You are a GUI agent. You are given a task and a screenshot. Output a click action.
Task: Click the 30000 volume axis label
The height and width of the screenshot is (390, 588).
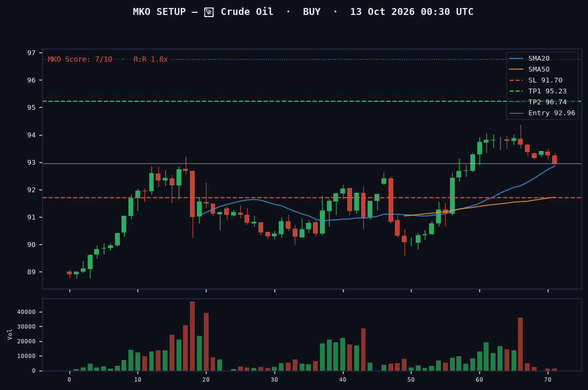(26, 327)
